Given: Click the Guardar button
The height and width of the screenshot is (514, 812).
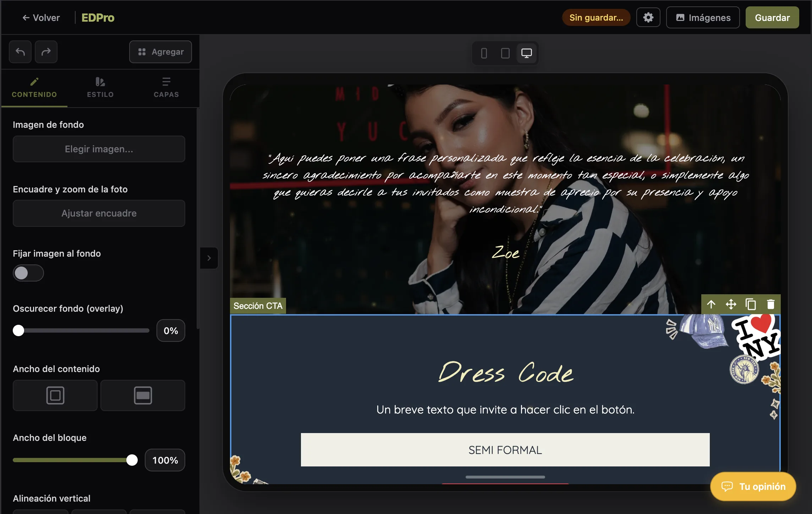Looking at the screenshot, I should coord(772,17).
